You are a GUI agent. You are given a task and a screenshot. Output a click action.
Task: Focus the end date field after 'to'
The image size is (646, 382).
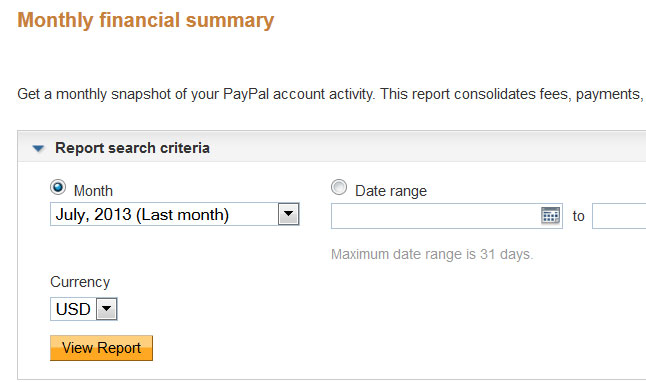point(619,216)
